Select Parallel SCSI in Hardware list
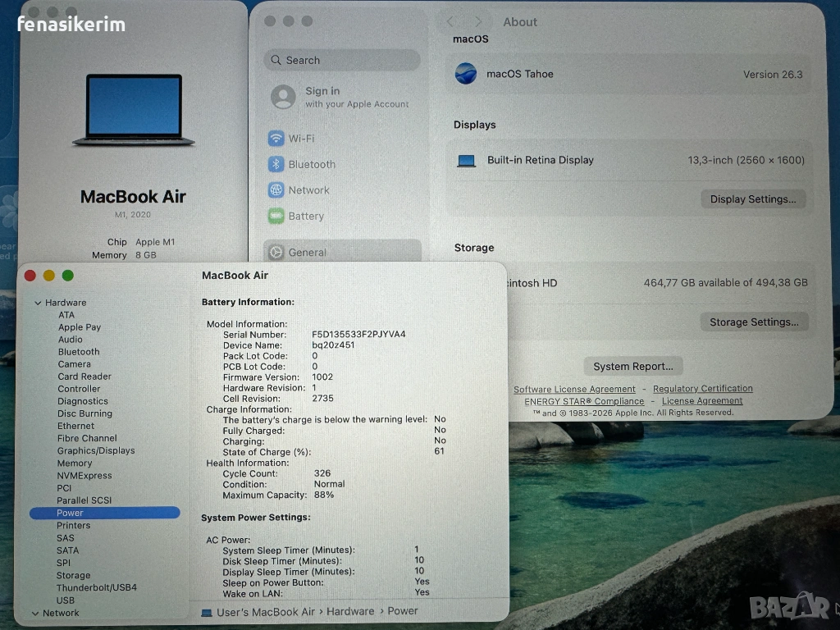840x630 pixels. (x=84, y=500)
